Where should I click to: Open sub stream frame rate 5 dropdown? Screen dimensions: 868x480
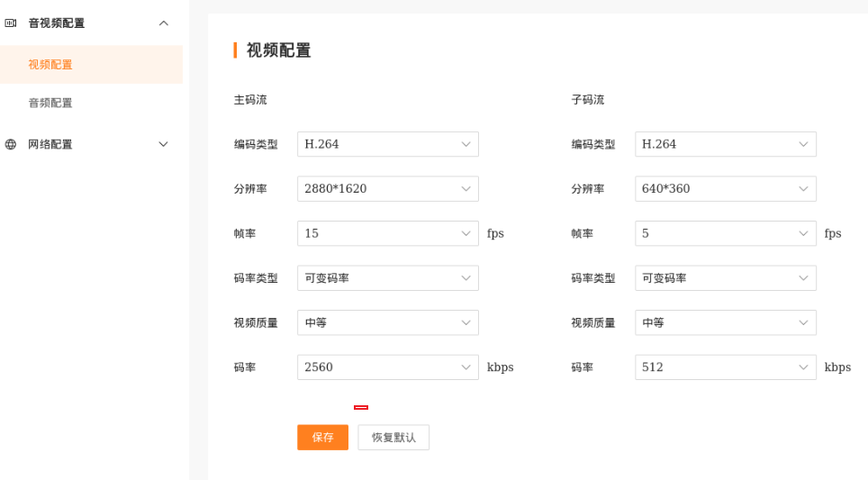pos(725,233)
